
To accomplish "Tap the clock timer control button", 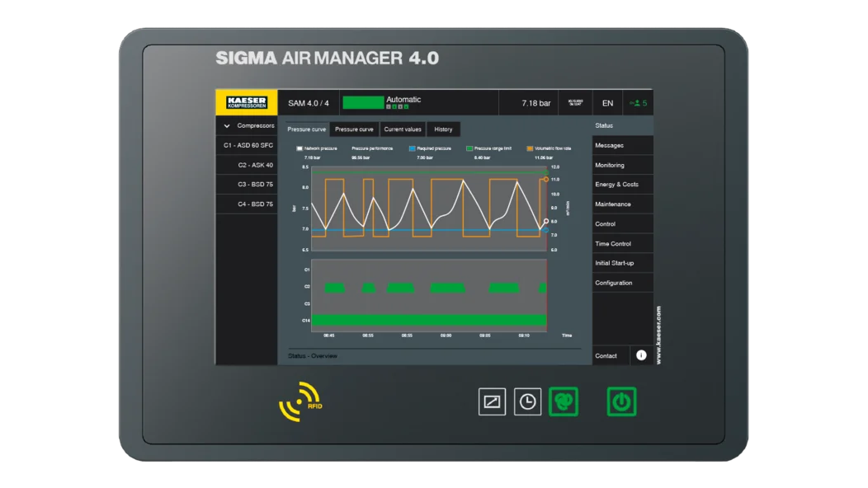I will coord(527,401).
